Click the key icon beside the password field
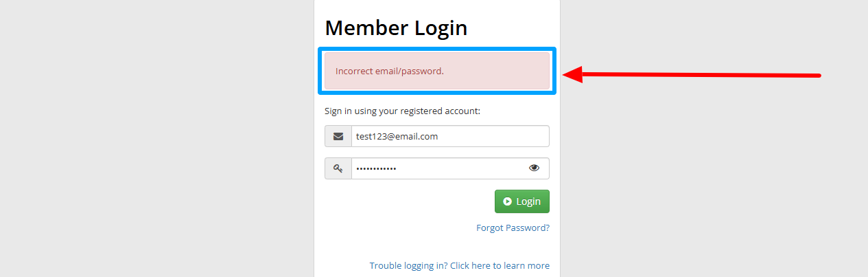Image resolution: width=868 pixels, height=277 pixels. point(338,168)
